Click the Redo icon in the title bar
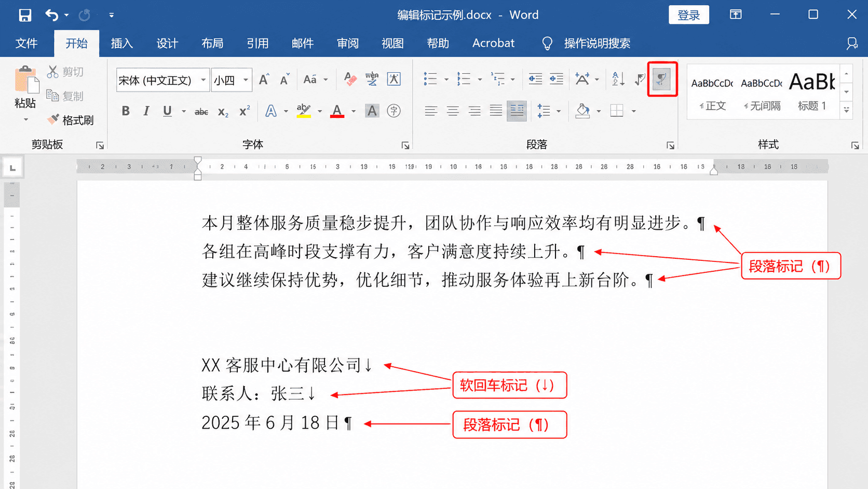The image size is (868, 489). (x=85, y=15)
